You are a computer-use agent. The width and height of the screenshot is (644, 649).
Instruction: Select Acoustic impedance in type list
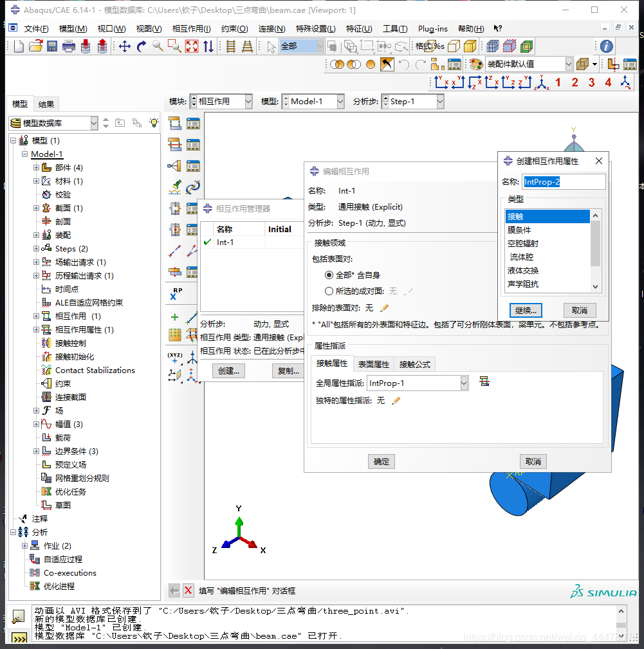(547, 284)
